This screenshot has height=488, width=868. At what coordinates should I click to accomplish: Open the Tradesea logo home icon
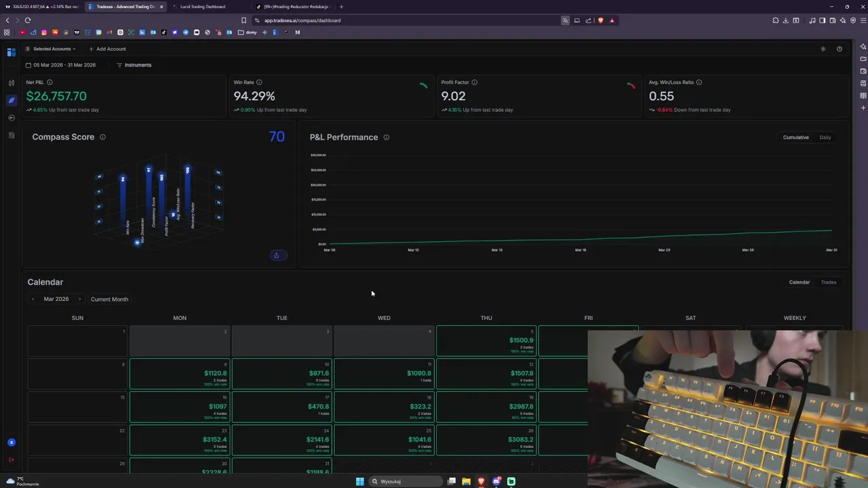coord(11,52)
